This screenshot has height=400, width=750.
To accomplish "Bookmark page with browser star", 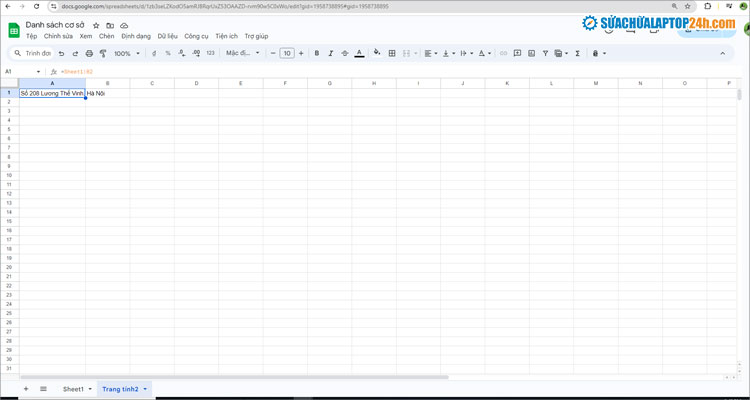I will coord(688,6).
